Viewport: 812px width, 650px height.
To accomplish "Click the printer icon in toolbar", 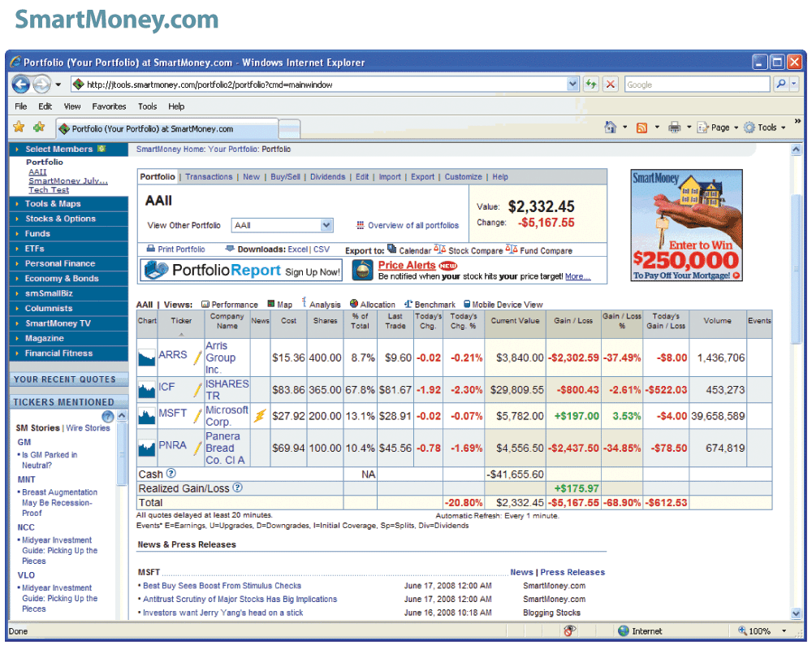I will (x=674, y=128).
